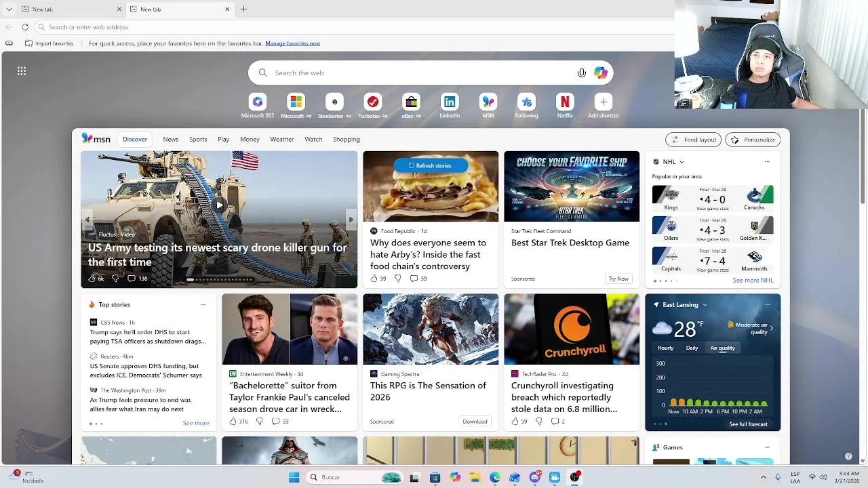This screenshot has height=488, width=868.
Task: Open a new browser tab
Action: [x=243, y=9]
